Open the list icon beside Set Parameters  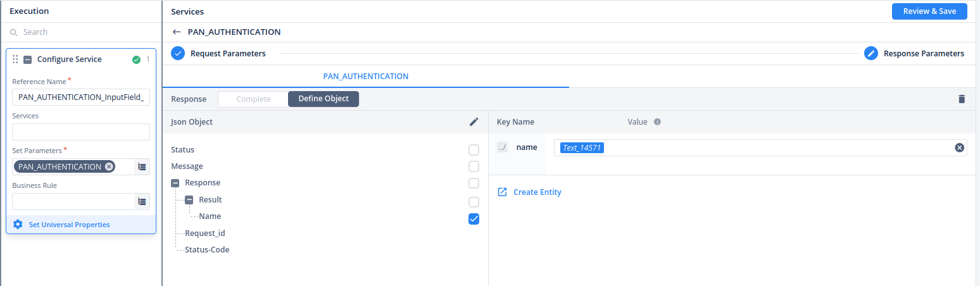pos(142,167)
